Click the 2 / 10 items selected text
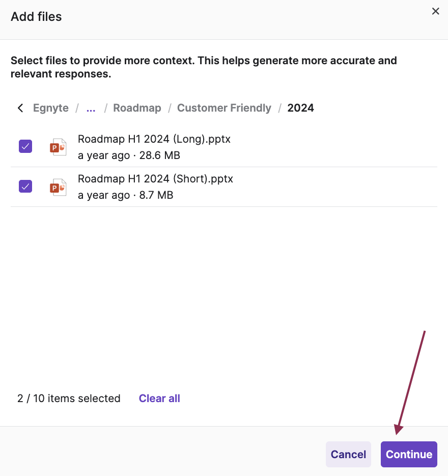 click(x=69, y=398)
